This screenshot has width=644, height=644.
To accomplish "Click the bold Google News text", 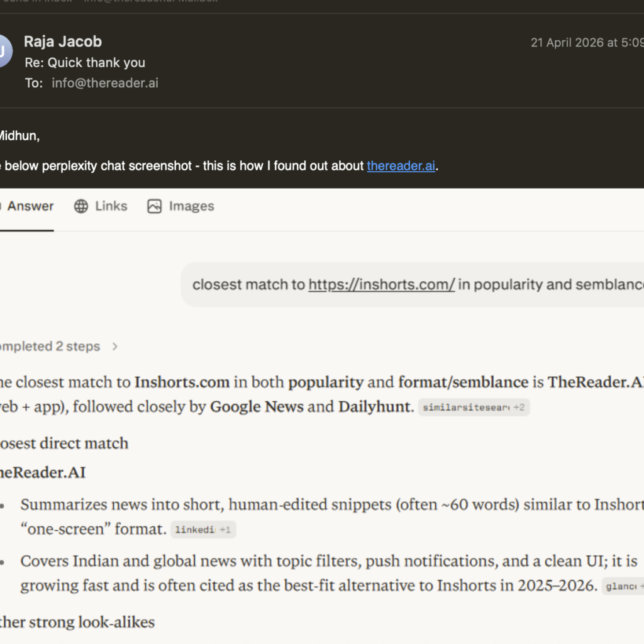I will [x=257, y=407].
